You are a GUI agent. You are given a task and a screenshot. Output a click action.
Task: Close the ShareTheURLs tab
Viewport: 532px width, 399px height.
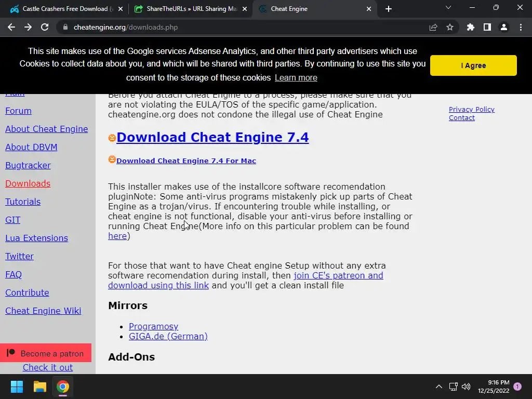[245, 9]
